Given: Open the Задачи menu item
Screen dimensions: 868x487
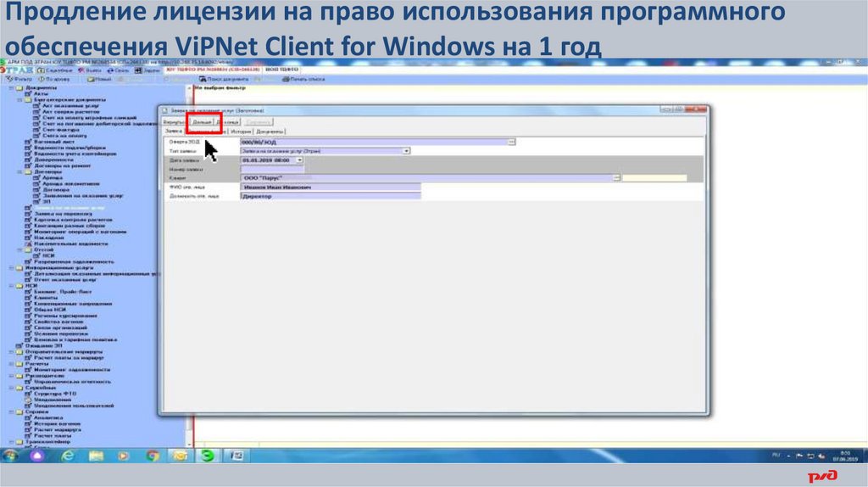Looking at the screenshot, I should click(147, 70).
